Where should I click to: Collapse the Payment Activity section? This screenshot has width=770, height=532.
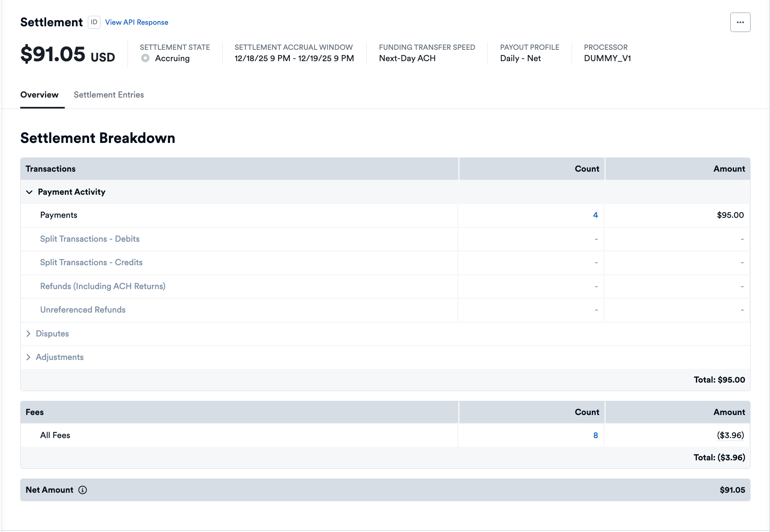(x=29, y=192)
